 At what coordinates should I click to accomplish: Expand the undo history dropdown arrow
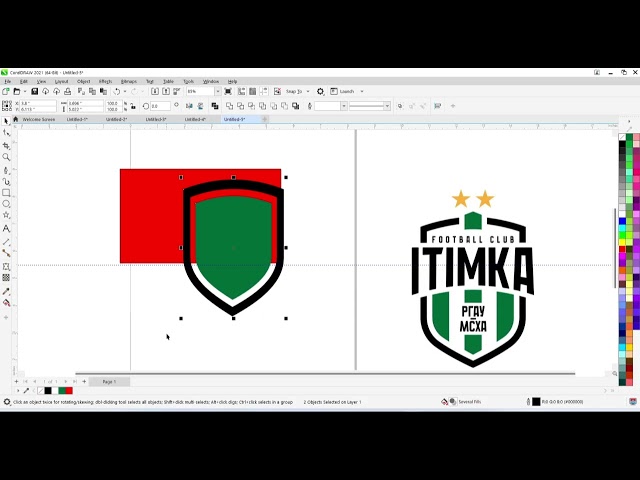[x=124, y=91]
